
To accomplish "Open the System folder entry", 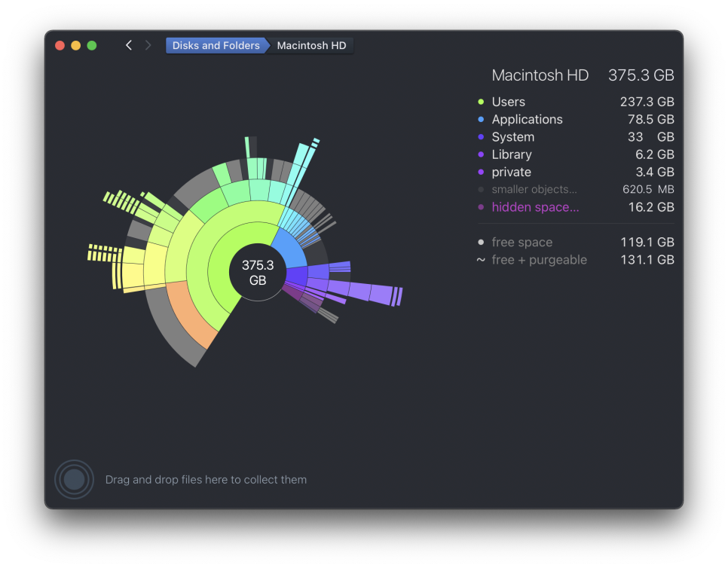I will point(576,137).
